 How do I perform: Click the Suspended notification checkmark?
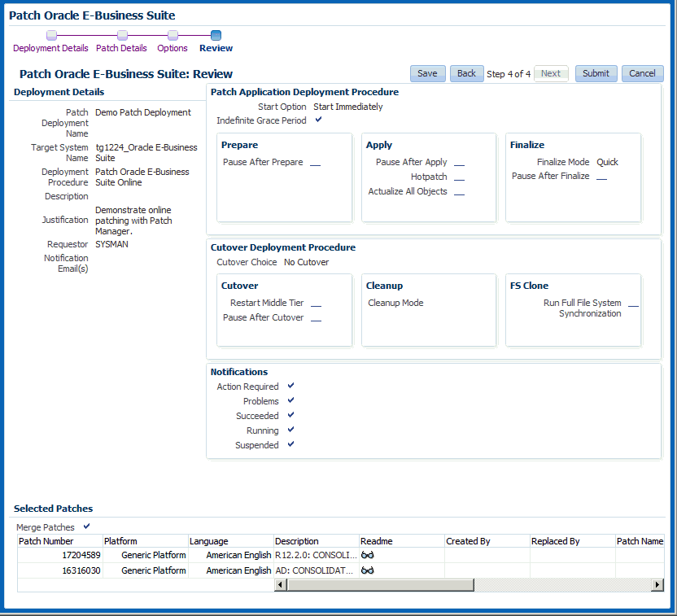tap(291, 444)
